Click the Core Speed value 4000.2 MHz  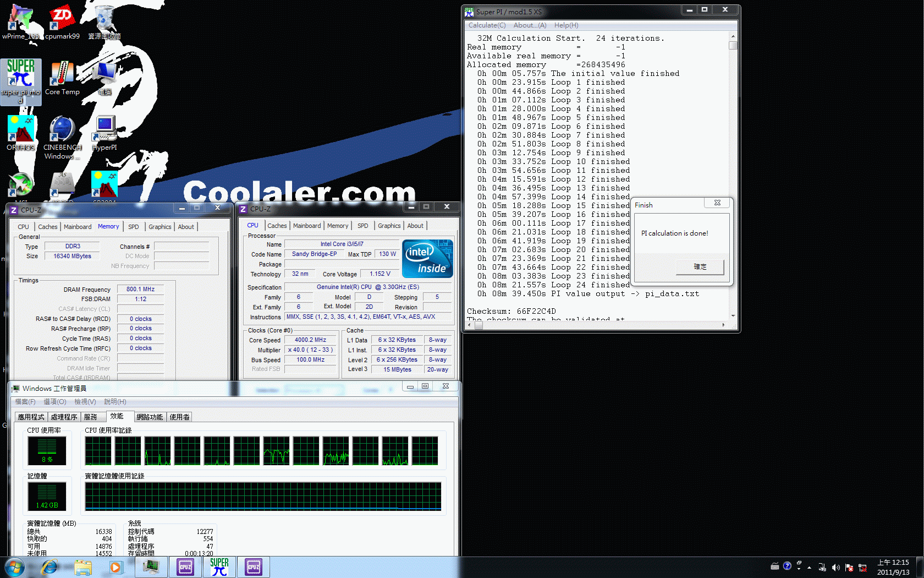(x=310, y=340)
